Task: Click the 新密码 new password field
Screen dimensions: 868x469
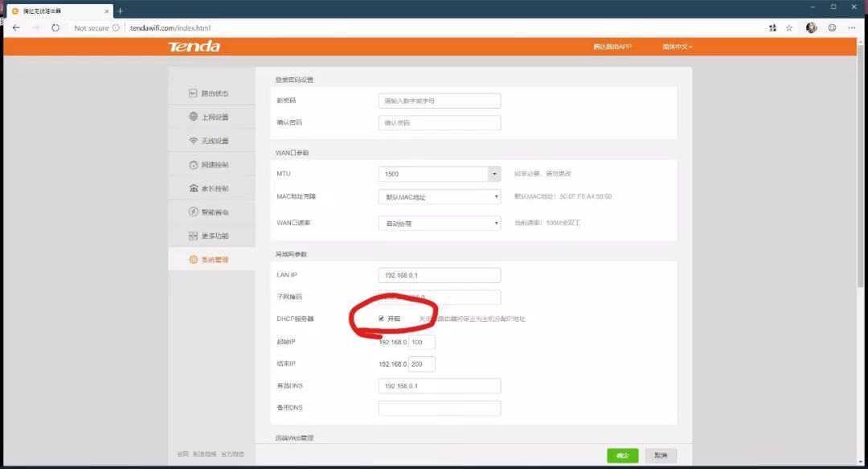Action: [440, 101]
